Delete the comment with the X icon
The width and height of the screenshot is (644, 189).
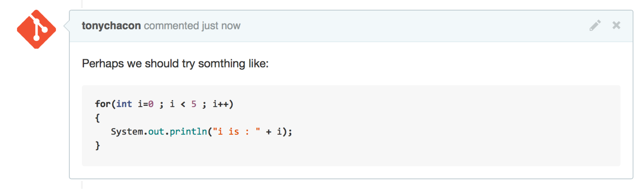point(616,25)
